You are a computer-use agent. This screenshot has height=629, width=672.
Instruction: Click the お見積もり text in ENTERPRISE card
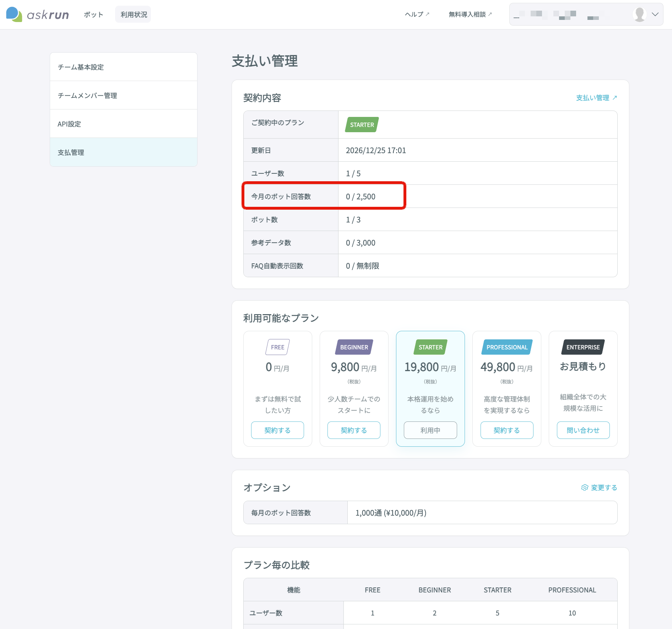pos(583,366)
